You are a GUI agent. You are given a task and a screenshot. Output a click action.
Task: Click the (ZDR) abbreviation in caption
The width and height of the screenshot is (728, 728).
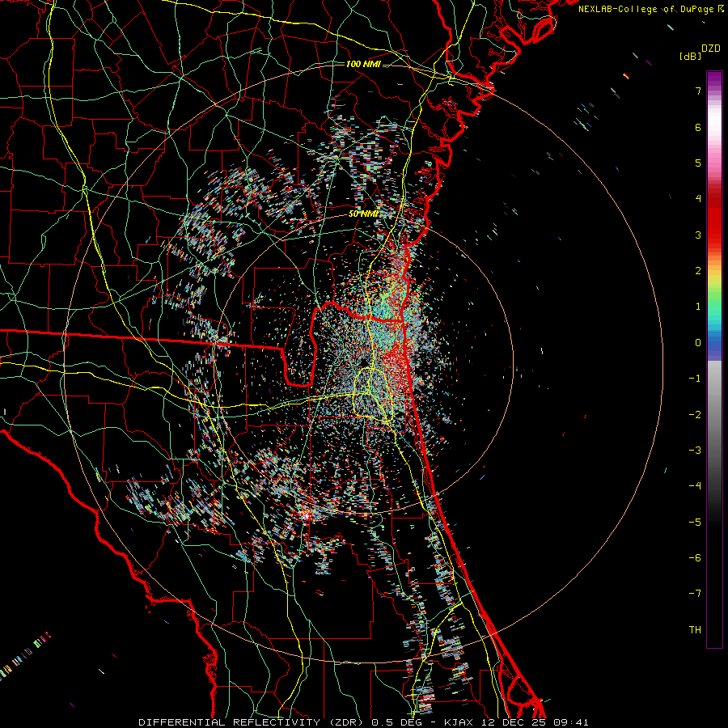(345, 722)
